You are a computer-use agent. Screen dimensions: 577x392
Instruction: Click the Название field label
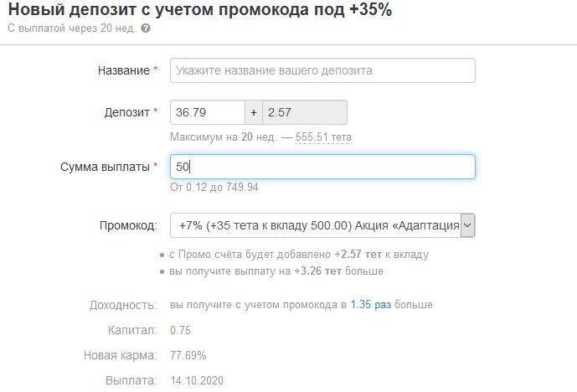point(124,70)
